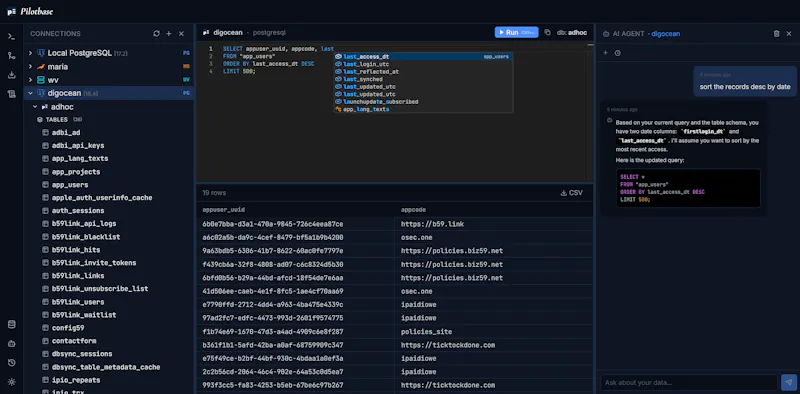Image resolution: width=800 pixels, height=394 pixels.
Task: Delete the AI Agent conversation with trash icon
Action: click(777, 34)
